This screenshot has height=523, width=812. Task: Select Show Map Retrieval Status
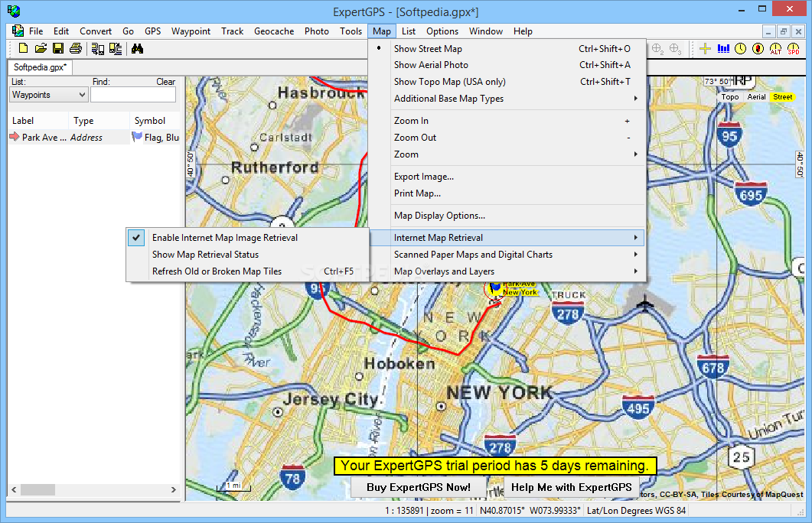click(247, 255)
